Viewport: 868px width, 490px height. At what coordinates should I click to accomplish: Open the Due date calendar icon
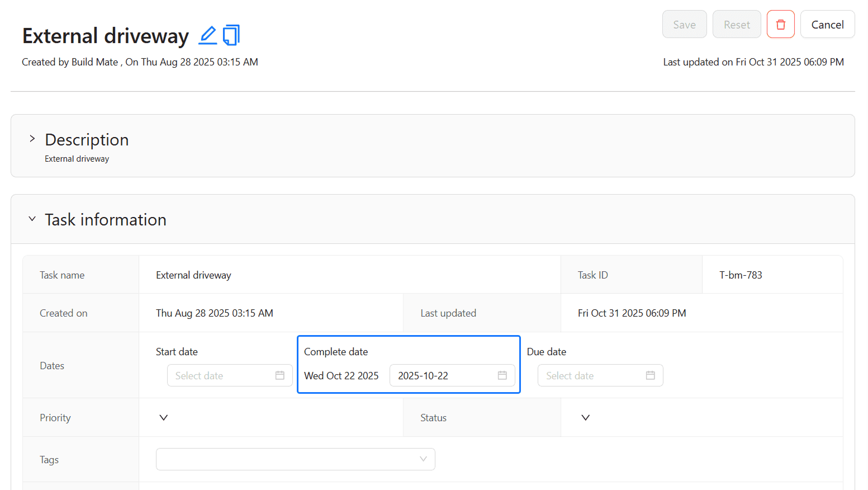651,375
